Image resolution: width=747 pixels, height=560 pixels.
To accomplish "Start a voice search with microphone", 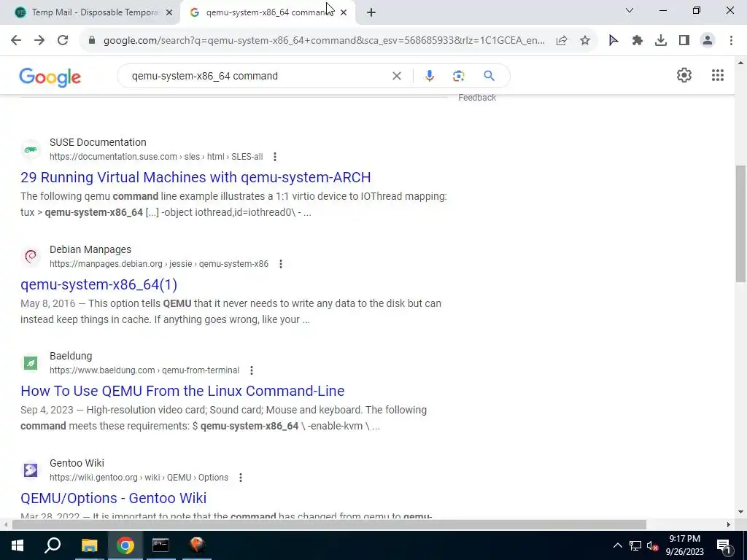I will pyautogui.click(x=429, y=76).
